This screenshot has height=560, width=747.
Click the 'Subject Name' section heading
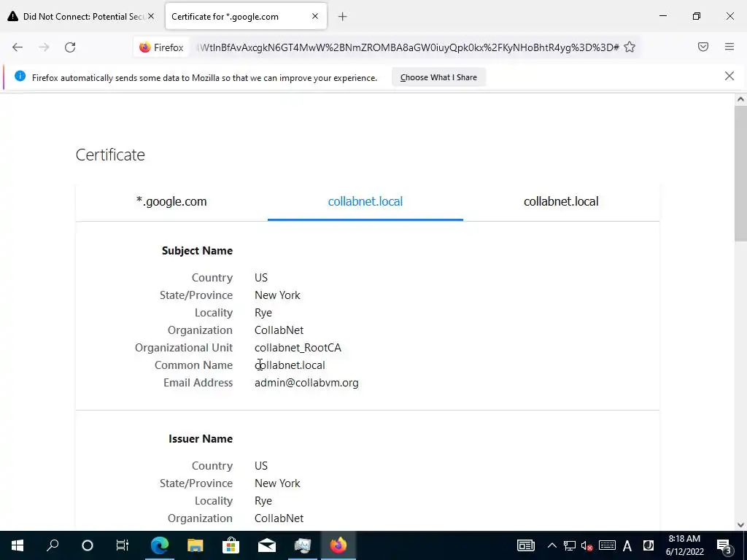pos(197,251)
